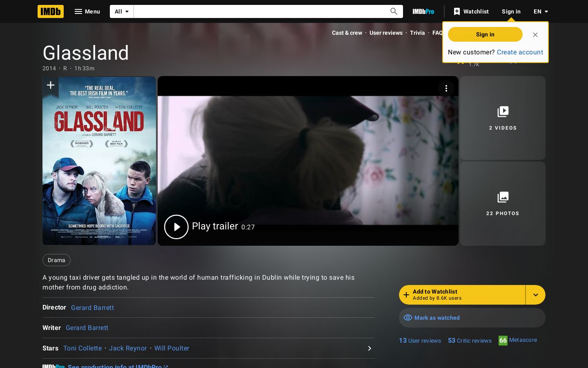This screenshot has width=588, height=368.
Task: Follow the Create account link
Action: (520, 52)
